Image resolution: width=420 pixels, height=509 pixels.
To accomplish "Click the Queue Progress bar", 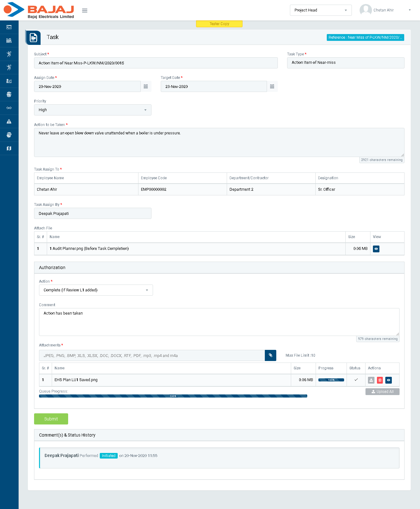I will click(173, 396).
